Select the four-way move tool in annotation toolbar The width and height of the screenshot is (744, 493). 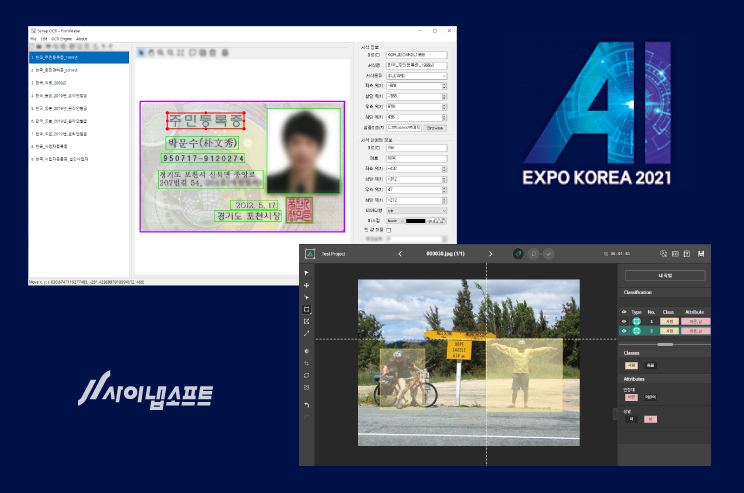point(307,285)
